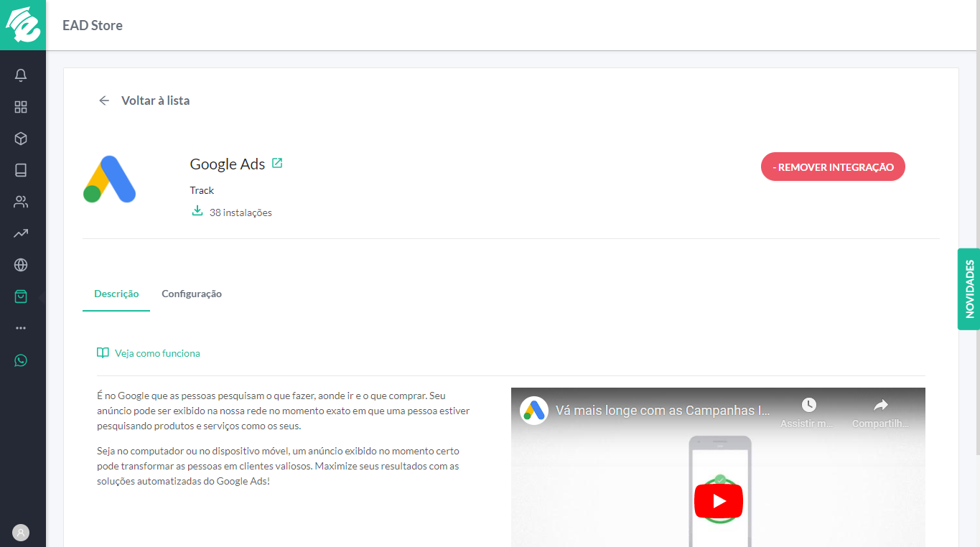This screenshot has width=980, height=547.
Task: Click the Track category label
Action: (x=202, y=190)
